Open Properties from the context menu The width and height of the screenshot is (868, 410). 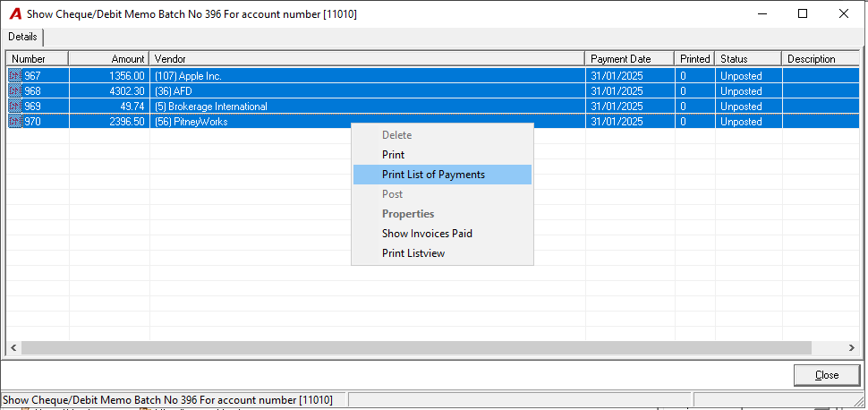(442, 214)
